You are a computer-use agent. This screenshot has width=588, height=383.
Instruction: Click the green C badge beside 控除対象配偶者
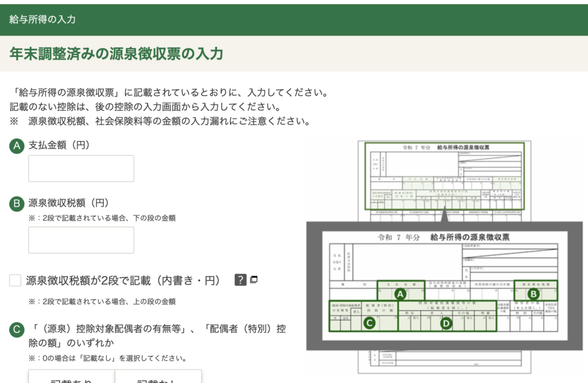(17, 330)
